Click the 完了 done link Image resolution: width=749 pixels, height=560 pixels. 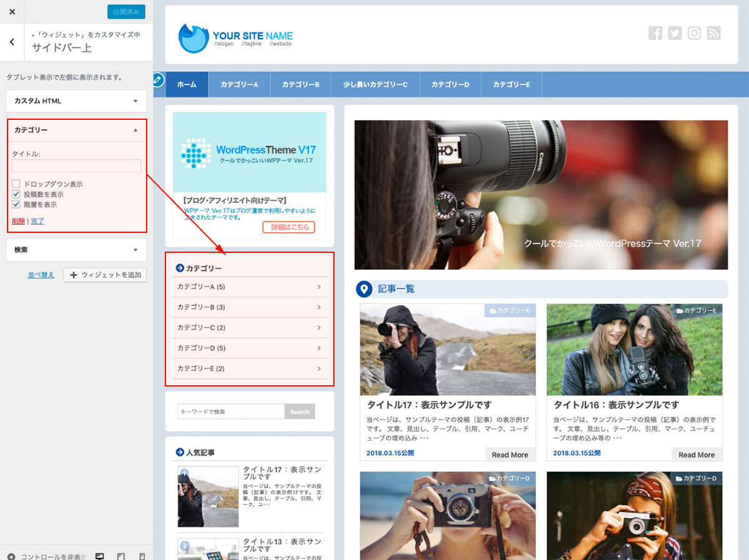tap(37, 221)
